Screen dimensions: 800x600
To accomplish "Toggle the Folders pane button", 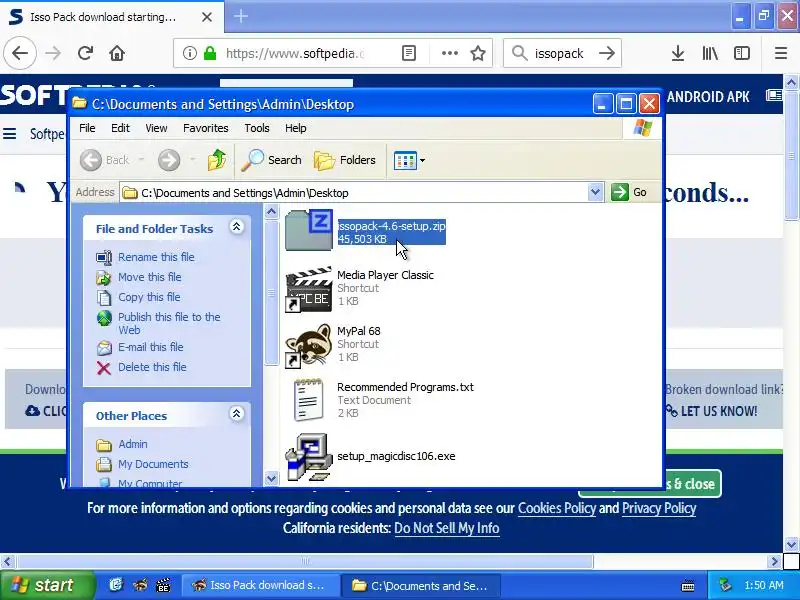I will click(345, 160).
